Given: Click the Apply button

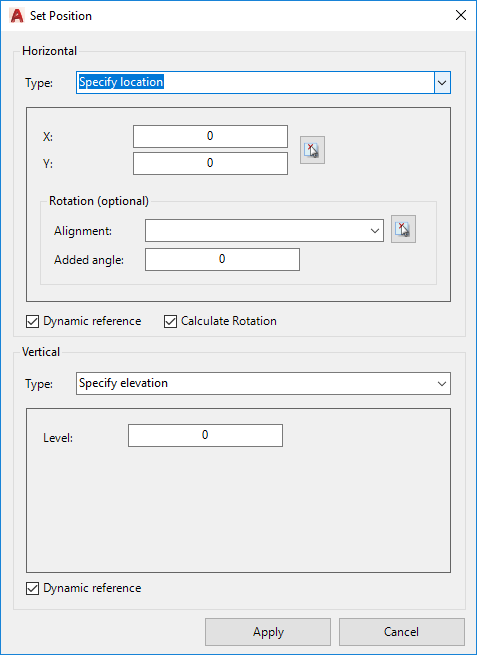Looking at the screenshot, I should coord(268,632).
